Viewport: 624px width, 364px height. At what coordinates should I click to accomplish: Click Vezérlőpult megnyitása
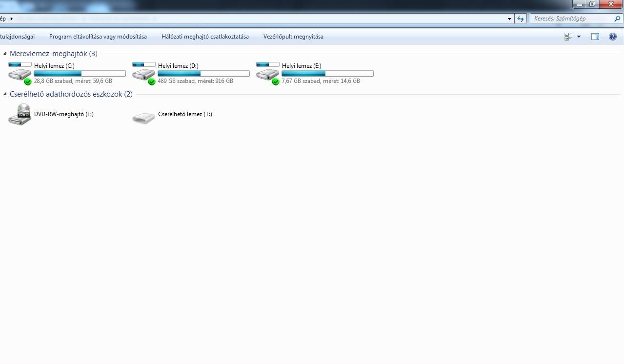point(293,37)
